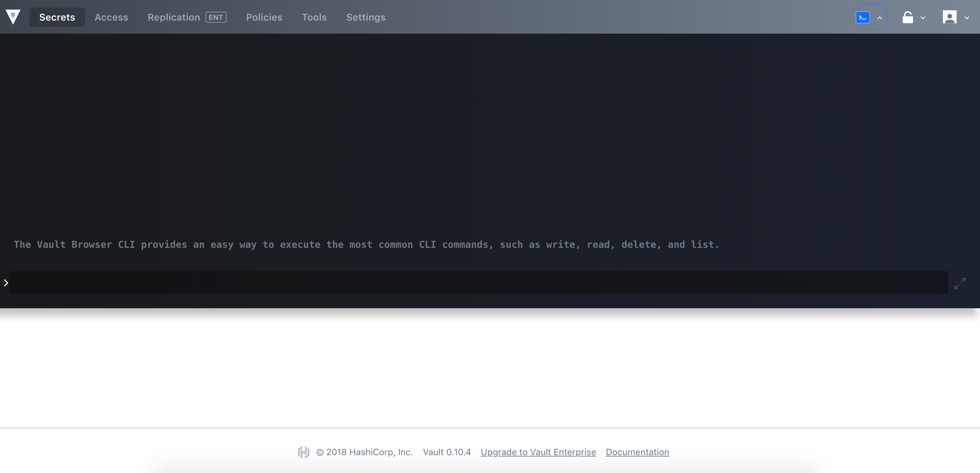Click the fullscreen expand arrows icon
This screenshot has height=473, width=980.
[959, 283]
